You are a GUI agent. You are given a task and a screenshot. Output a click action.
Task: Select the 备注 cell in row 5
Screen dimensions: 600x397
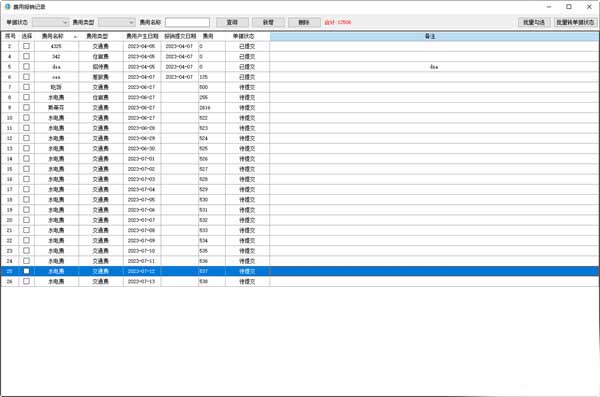434,67
